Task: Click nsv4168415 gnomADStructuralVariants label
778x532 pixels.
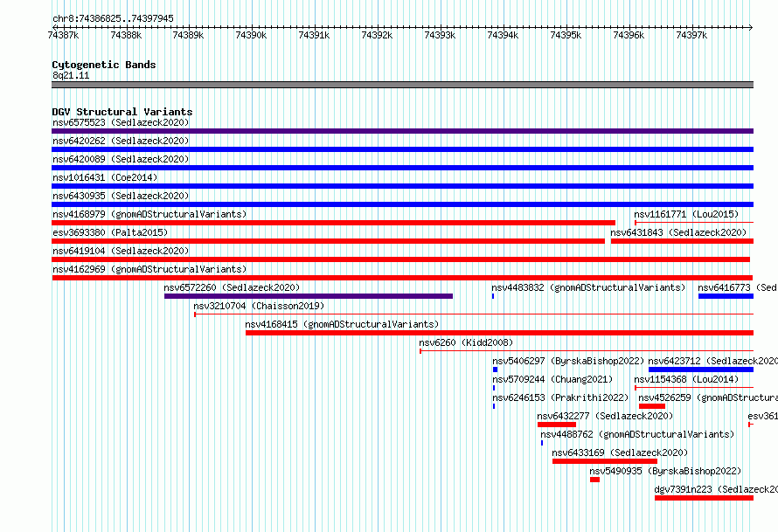Action: point(342,324)
